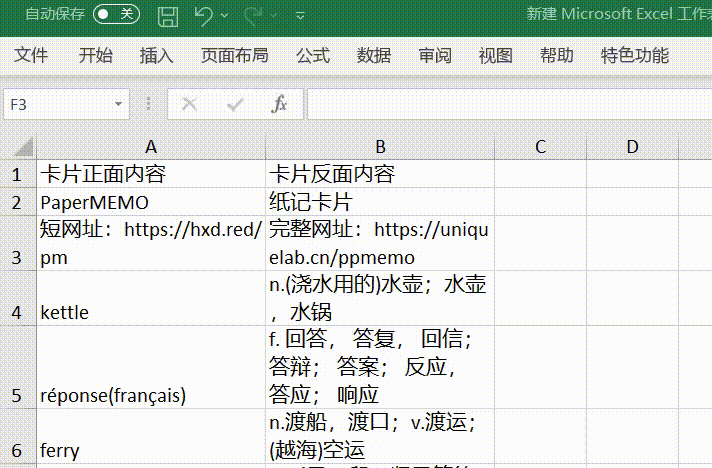This screenshot has width=712, height=468.
Task: Select row 4 header
Action: pyautogui.click(x=18, y=298)
